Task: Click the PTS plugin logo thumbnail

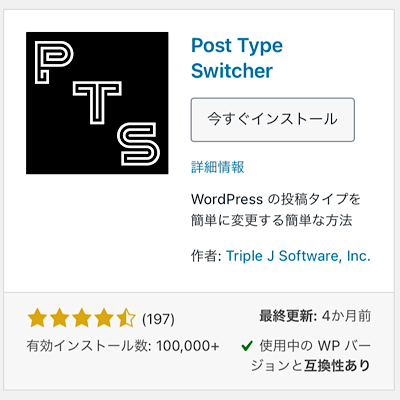Action: 97,103
